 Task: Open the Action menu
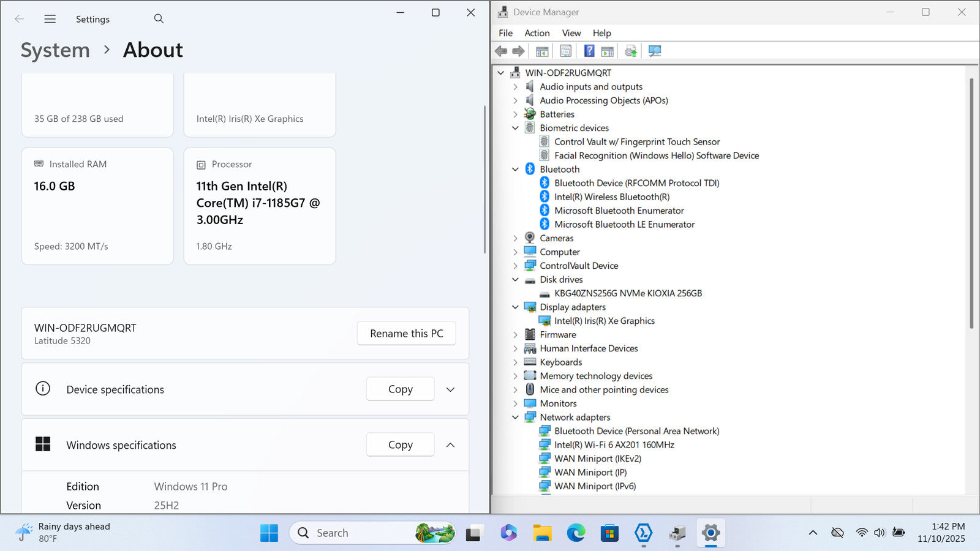pos(537,33)
